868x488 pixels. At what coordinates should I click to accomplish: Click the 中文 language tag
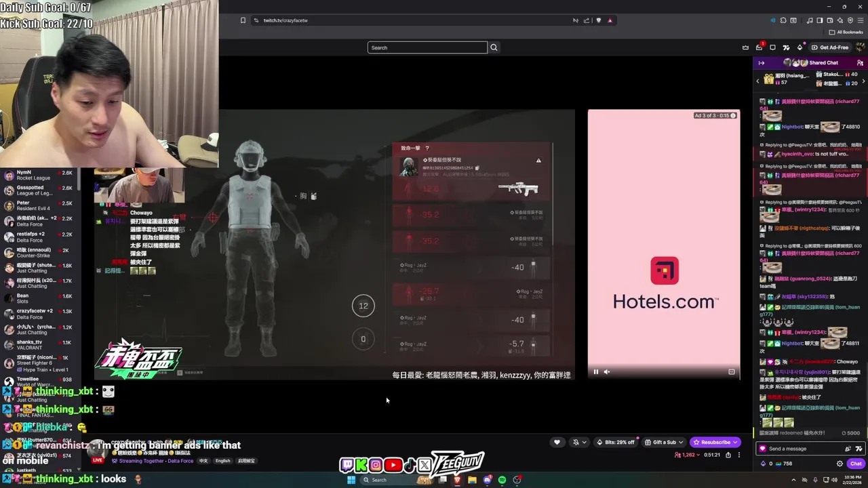pos(203,461)
